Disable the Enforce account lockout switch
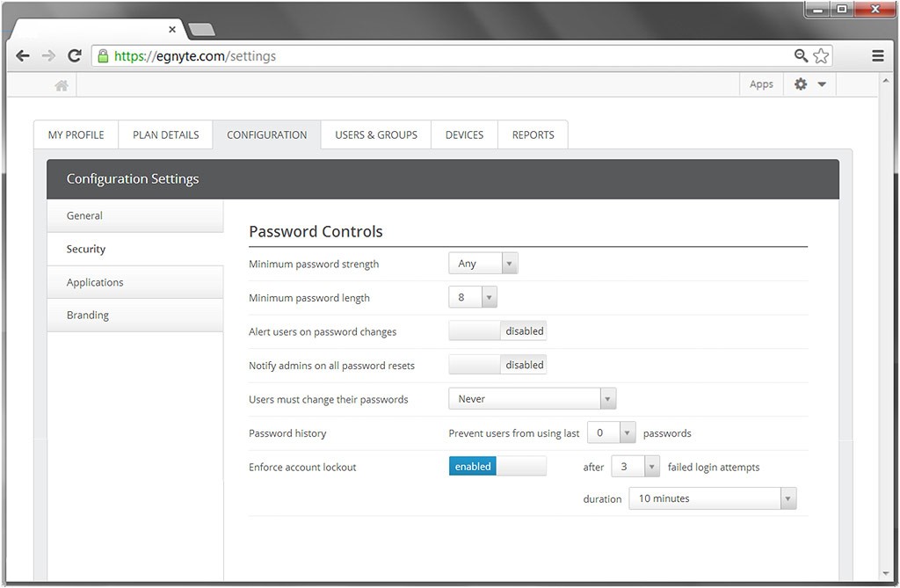Screen dimensions: 900x588 pos(497,466)
